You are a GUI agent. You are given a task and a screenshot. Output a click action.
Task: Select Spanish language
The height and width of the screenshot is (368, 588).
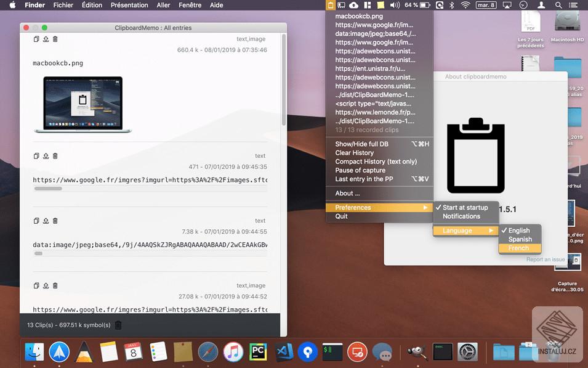pyautogui.click(x=520, y=239)
